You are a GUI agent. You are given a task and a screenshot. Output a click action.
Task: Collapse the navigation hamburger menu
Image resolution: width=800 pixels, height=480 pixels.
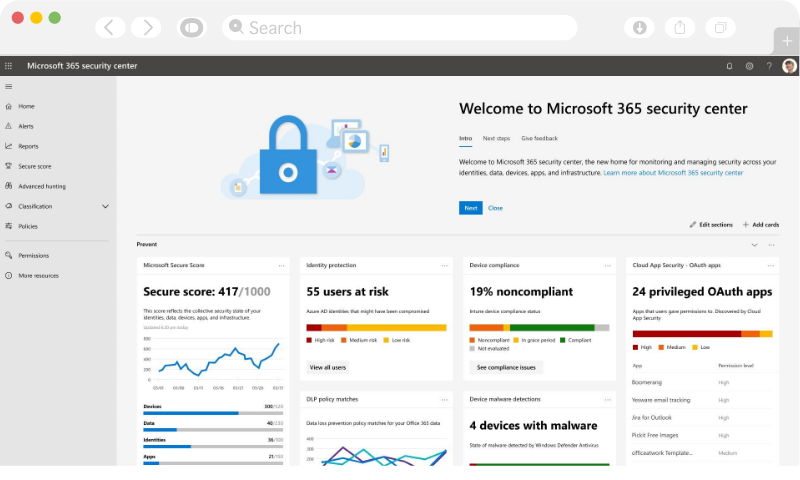[9, 87]
